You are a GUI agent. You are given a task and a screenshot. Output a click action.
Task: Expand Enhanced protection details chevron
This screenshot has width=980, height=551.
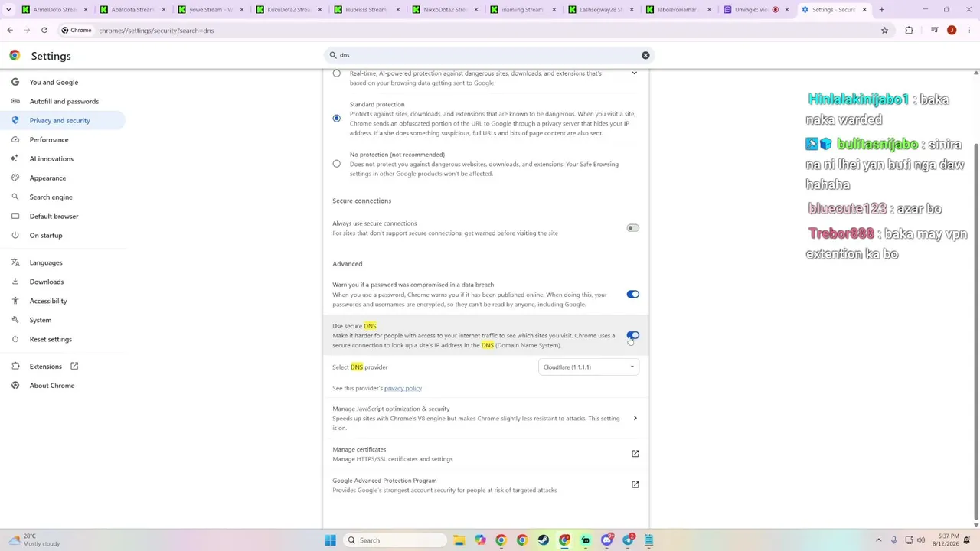(634, 73)
